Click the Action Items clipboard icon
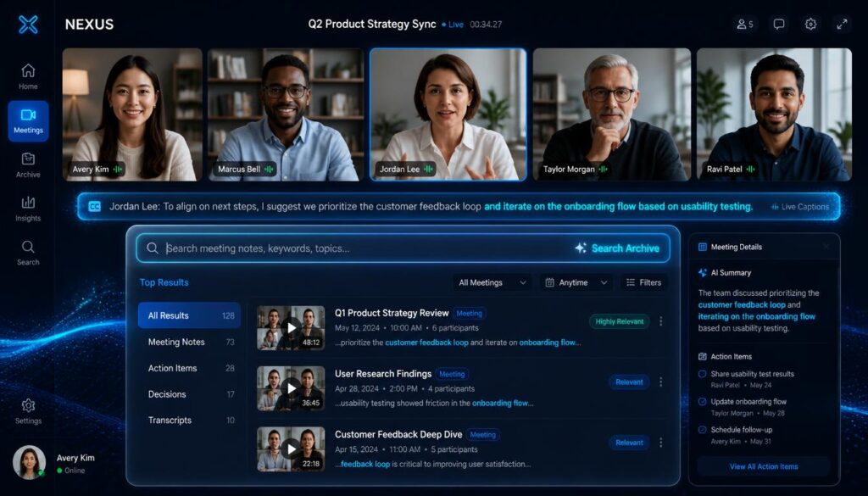This screenshot has width=868, height=496. (703, 356)
